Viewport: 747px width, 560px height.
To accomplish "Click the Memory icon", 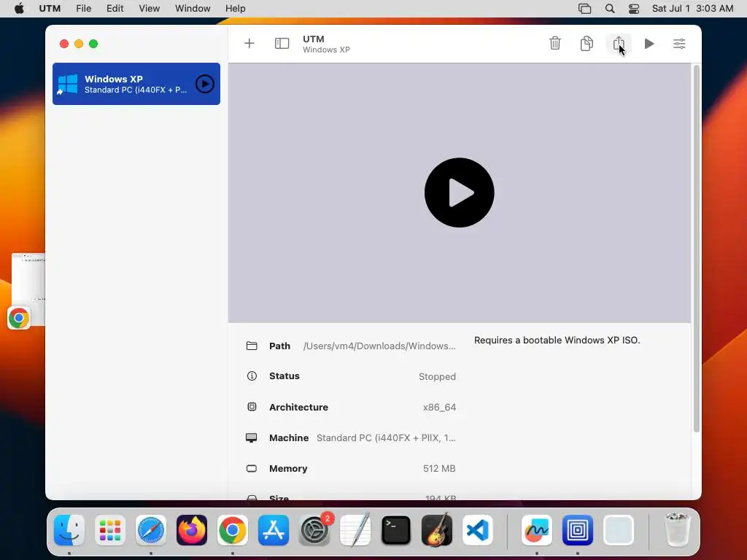I will 252,469.
